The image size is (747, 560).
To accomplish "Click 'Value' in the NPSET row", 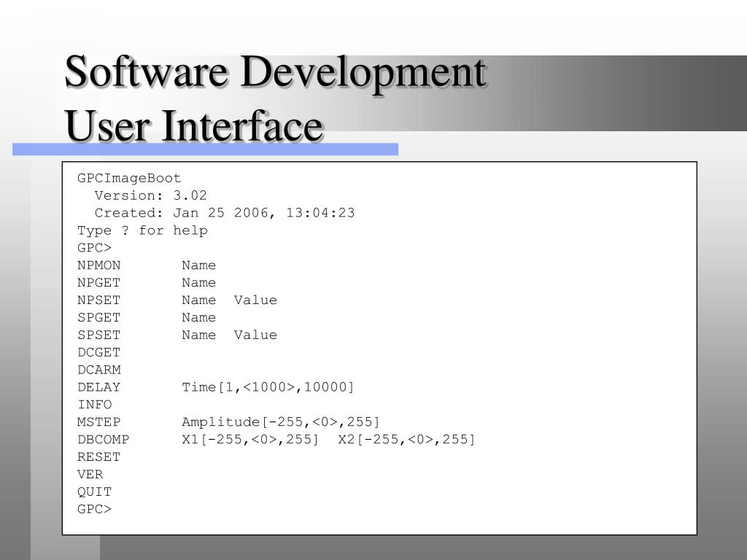I will click(x=255, y=300).
